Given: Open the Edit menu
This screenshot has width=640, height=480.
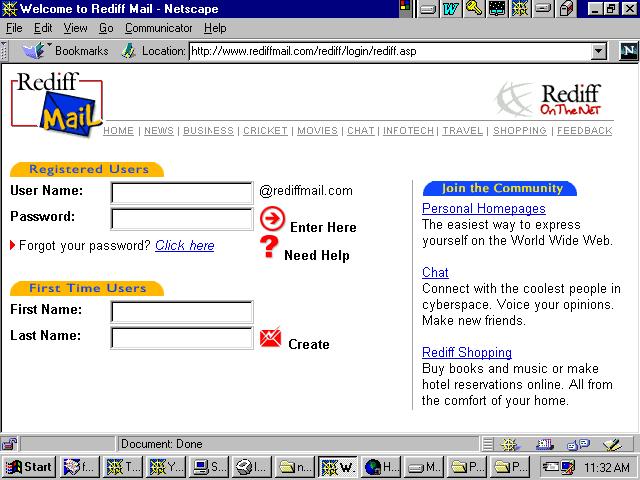Looking at the screenshot, I should [x=43, y=28].
